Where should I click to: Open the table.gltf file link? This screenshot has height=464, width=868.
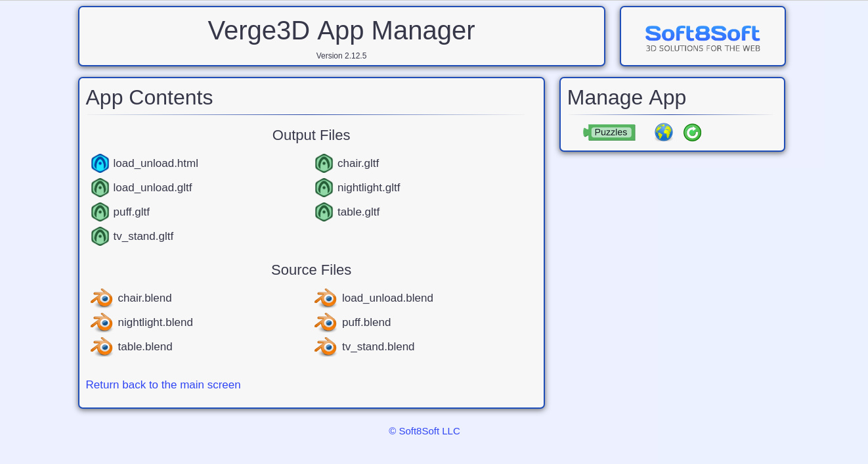pyautogui.click(x=358, y=212)
